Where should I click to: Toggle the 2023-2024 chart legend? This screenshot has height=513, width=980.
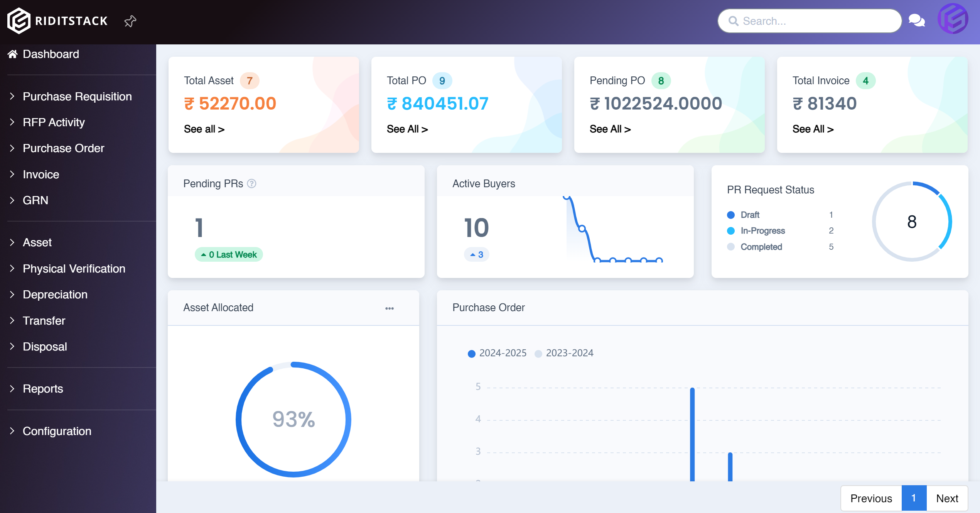564,353
